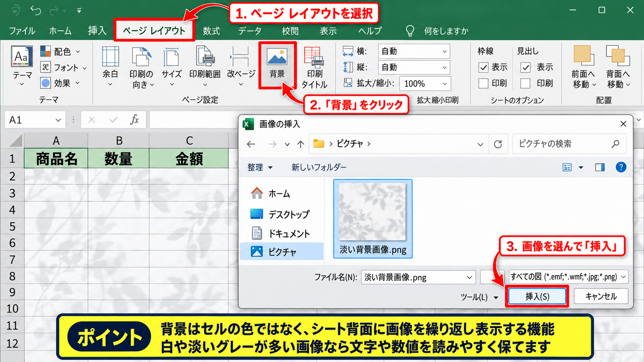Image resolution: width=644 pixels, height=362 pixels.
Task: Click the 挿入(S) insert button
Action: tap(537, 296)
